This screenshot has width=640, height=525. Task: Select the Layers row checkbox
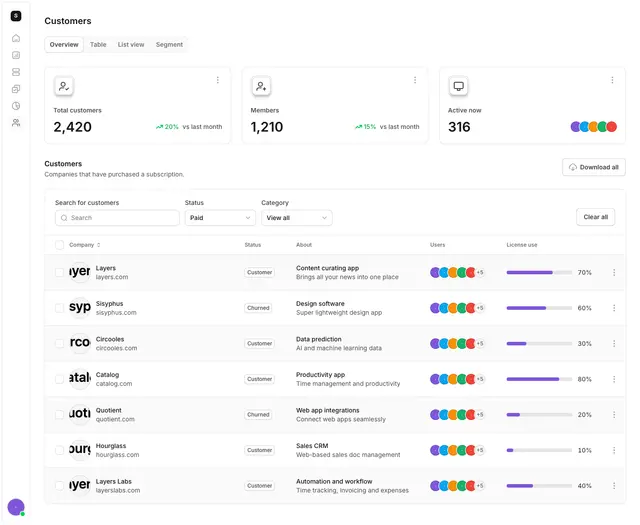click(60, 272)
